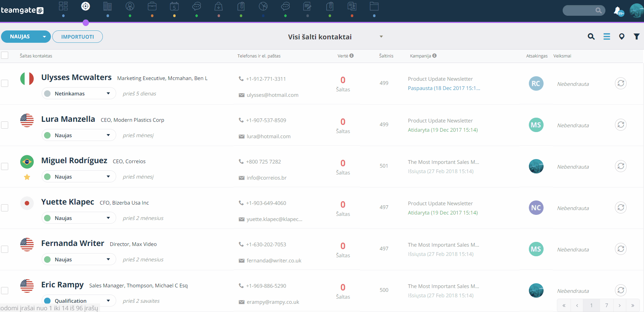Open Naujas status dropdown for Miguel Rodríguez
Screen dimensions: 644x312
(x=79, y=177)
